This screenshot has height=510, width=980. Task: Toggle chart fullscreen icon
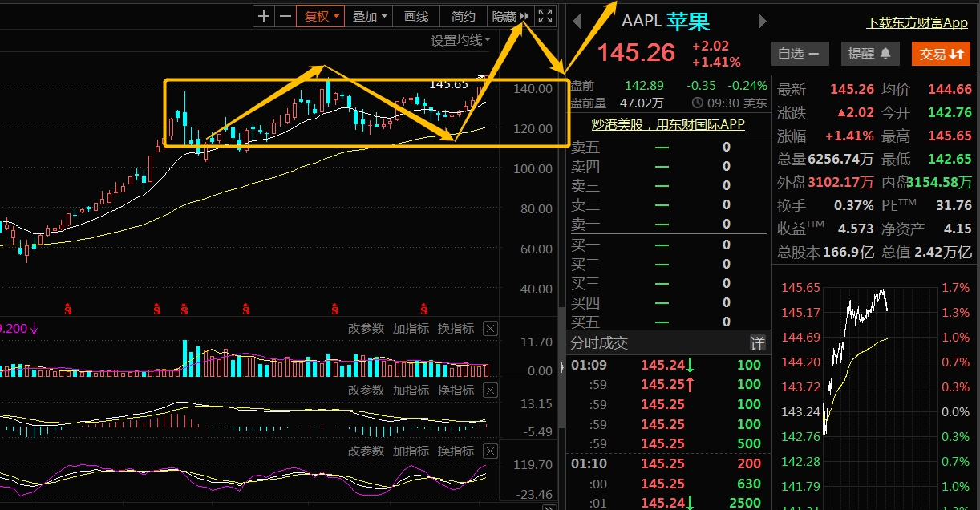point(545,16)
